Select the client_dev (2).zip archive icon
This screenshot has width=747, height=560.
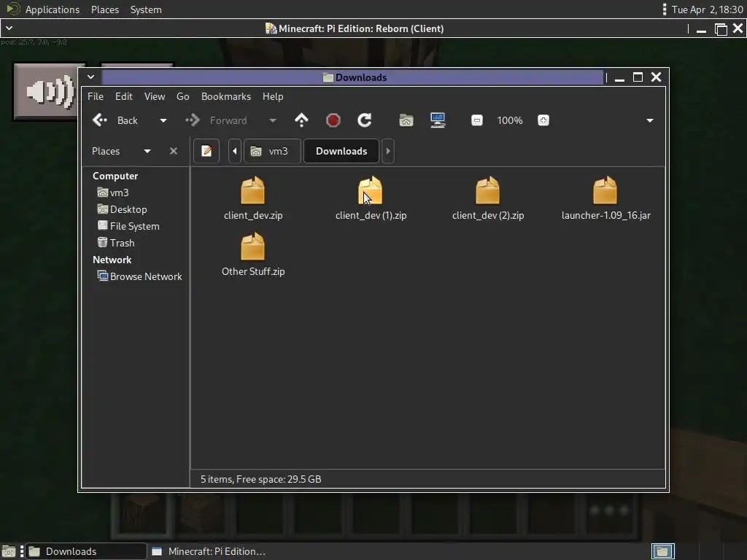pos(487,190)
